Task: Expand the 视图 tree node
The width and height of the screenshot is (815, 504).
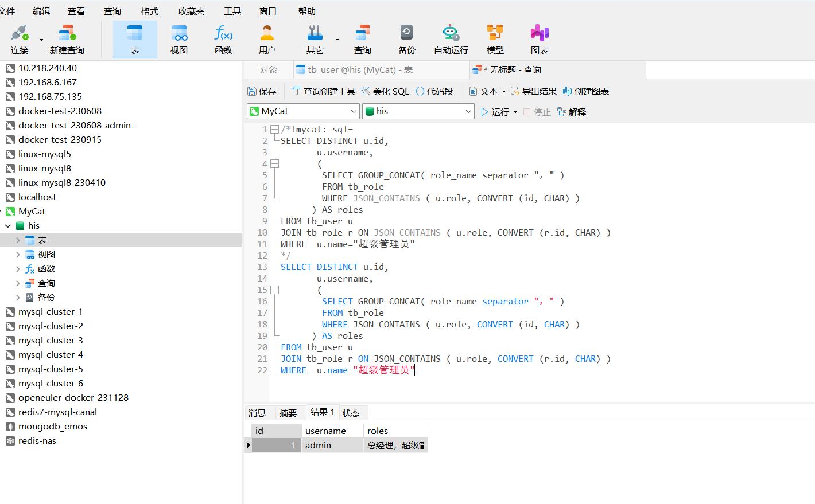Action: [18, 255]
